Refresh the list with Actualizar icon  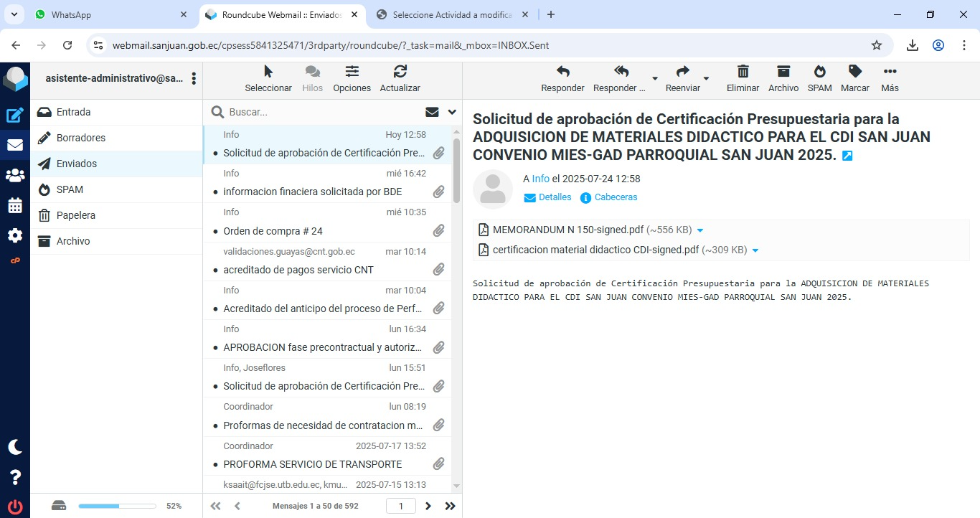(x=400, y=72)
